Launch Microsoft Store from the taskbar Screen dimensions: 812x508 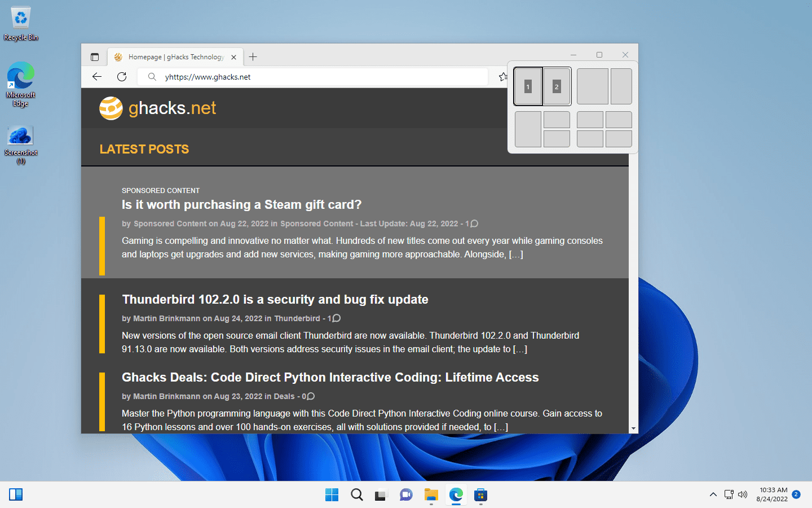480,495
